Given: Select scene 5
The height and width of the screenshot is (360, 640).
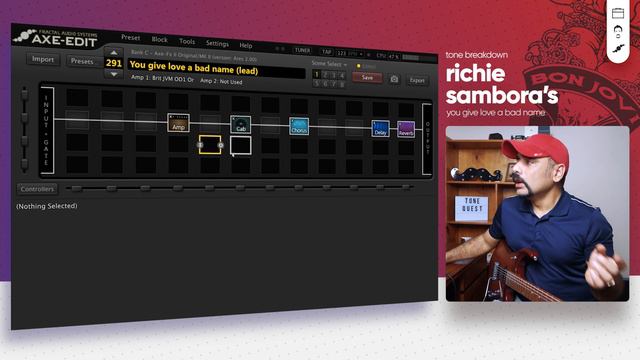Looking at the screenshot, I should pyautogui.click(x=316, y=83).
